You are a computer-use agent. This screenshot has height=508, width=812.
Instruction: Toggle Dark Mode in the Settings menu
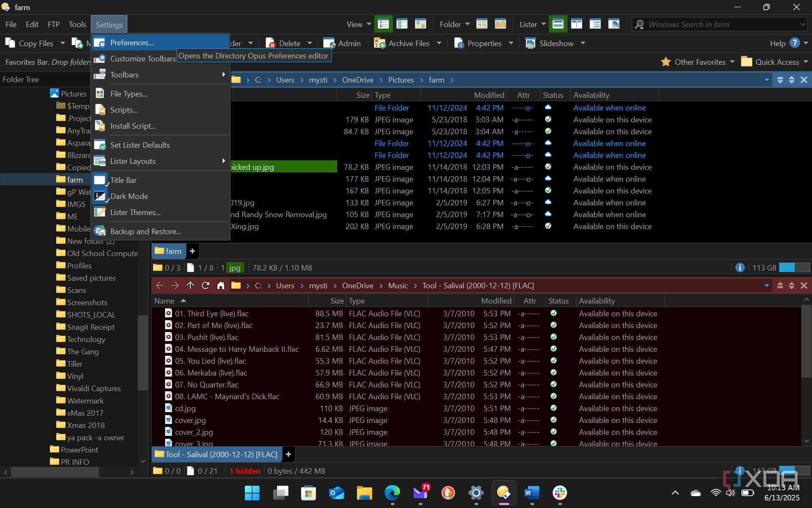[x=129, y=196]
